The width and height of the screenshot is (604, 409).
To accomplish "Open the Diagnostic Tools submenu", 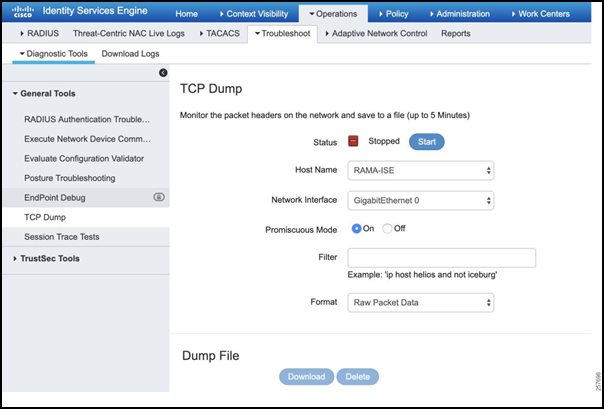I will coord(54,54).
